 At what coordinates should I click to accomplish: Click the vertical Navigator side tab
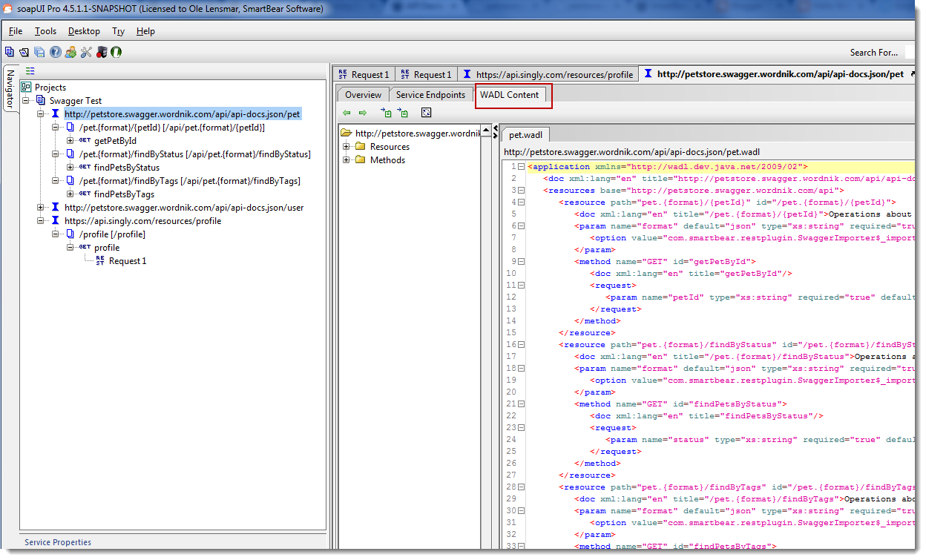pyautogui.click(x=10, y=89)
